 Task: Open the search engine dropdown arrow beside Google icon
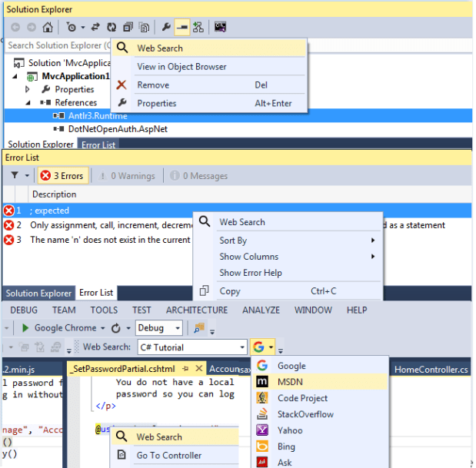pyautogui.click(x=271, y=347)
